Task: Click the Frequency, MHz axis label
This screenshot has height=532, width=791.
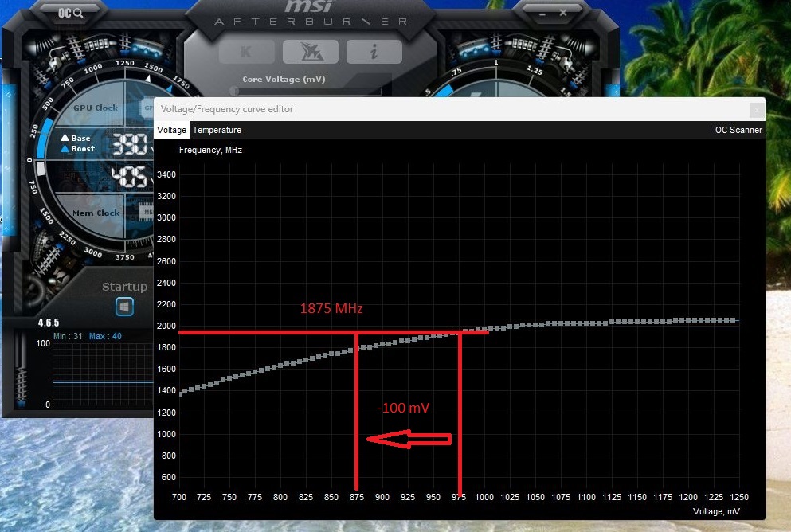Action: pyautogui.click(x=210, y=150)
